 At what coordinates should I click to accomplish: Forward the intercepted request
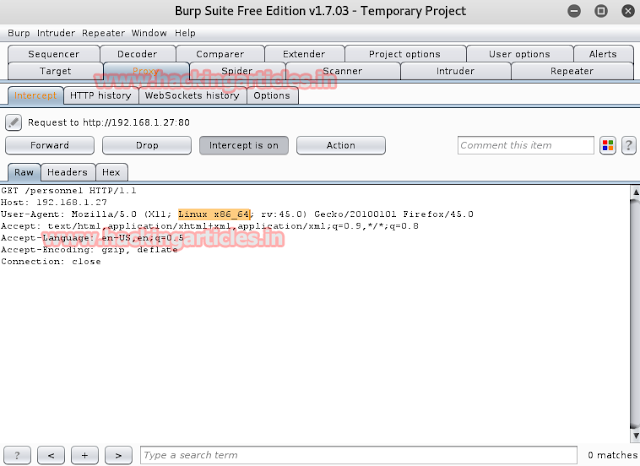click(x=50, y=146)
